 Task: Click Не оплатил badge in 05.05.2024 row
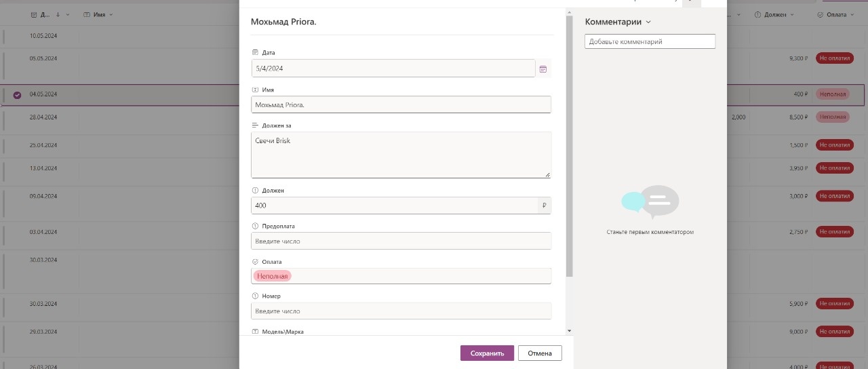click(x=834, y=58)
